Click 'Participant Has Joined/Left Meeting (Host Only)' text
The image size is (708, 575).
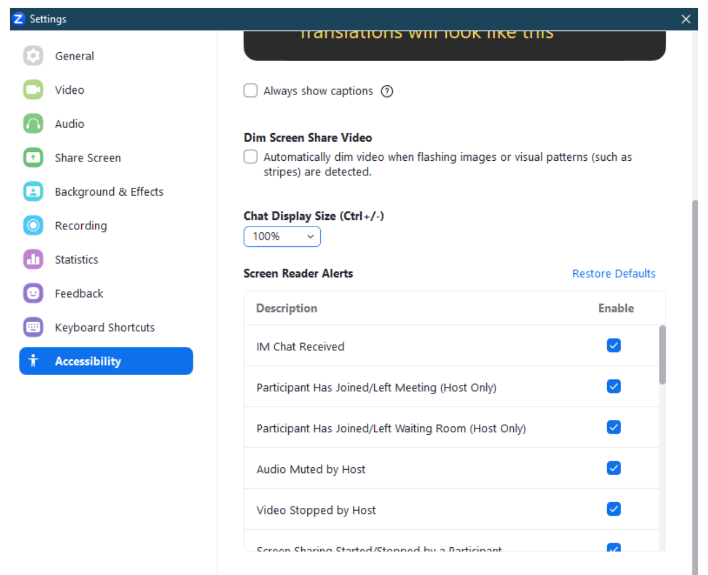tap(376, 388)
